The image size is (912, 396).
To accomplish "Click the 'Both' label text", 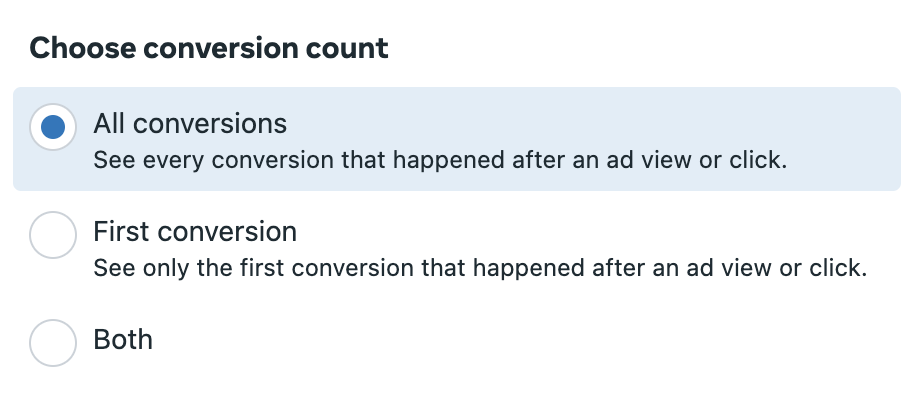I will [x=123, y=340].
